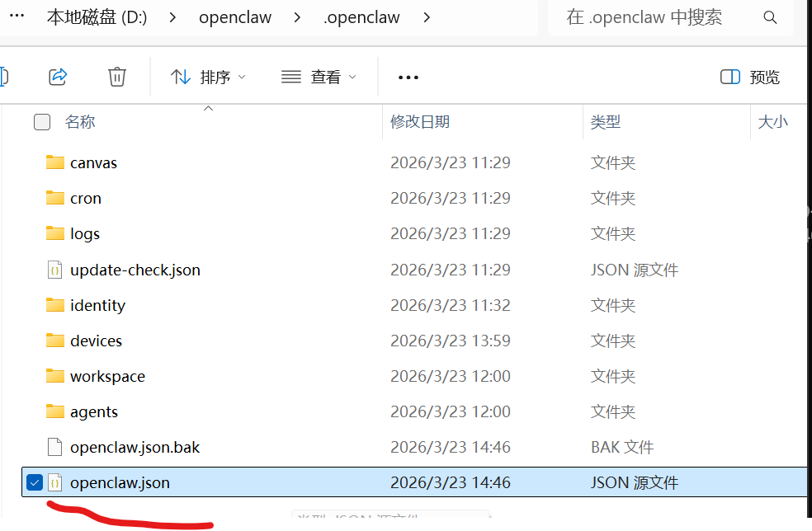Select the agents folder icon

55,411
